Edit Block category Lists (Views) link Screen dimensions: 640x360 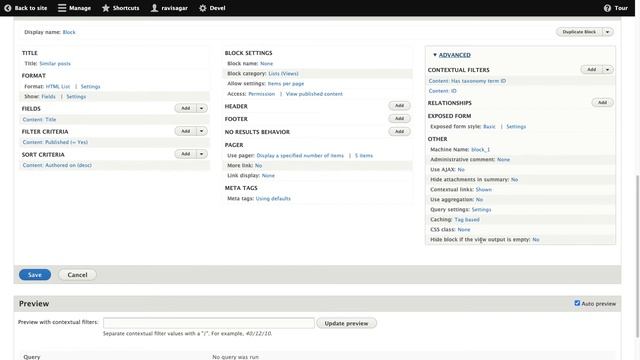283,73
